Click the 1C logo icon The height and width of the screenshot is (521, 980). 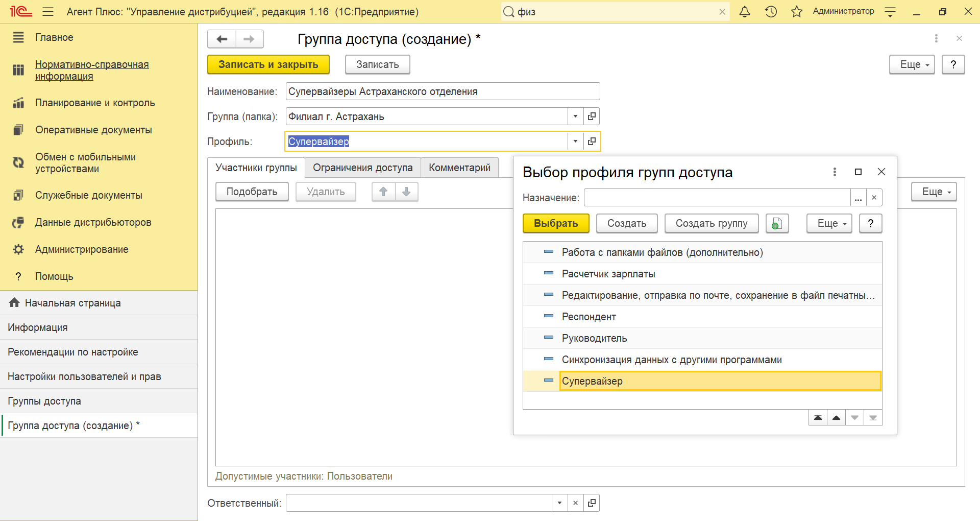pyautogui.click(x=21, y=12)
